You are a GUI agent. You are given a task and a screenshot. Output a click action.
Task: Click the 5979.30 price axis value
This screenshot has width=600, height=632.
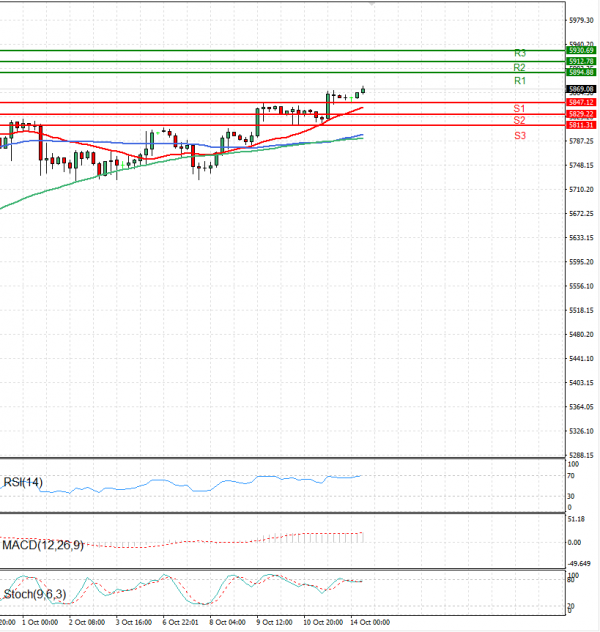[x=581, y=20]
